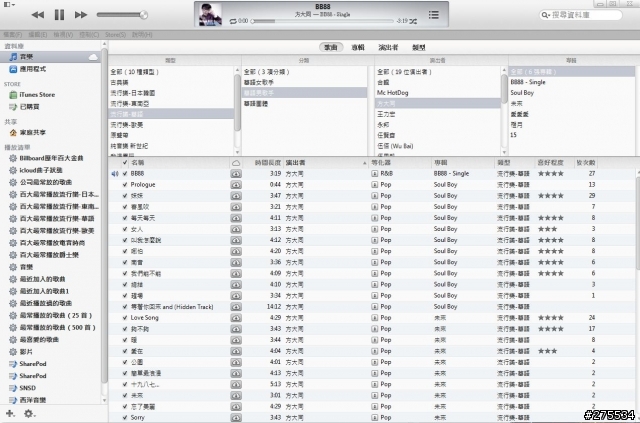Toggle shuffle icon in the player display
This screenshot has height=423, width=640.
pyautogui.click(x=413, y=21)
